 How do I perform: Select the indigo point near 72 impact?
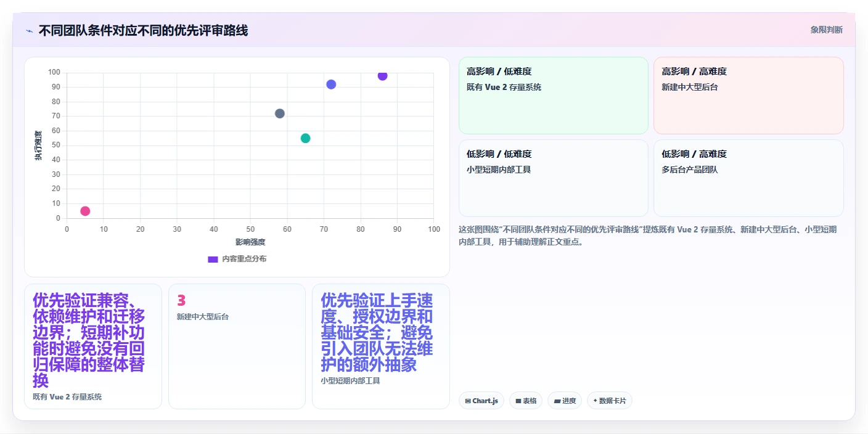331,84
